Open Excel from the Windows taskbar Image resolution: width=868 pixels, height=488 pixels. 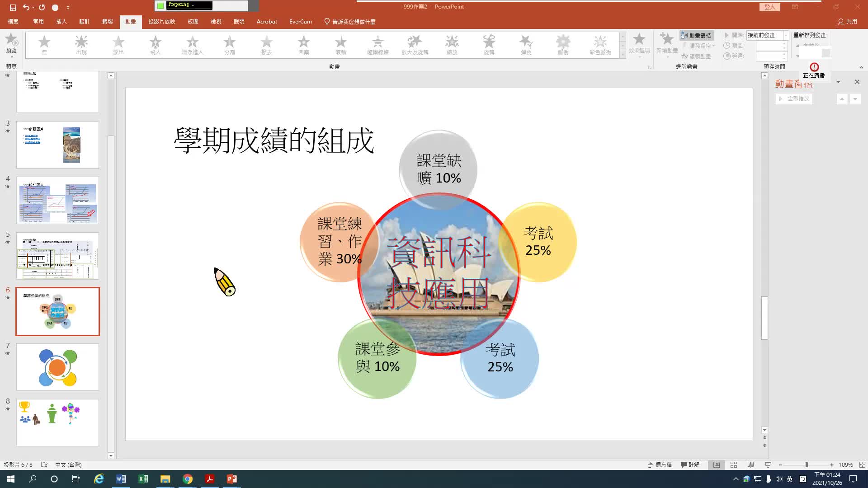coord(143,479)
